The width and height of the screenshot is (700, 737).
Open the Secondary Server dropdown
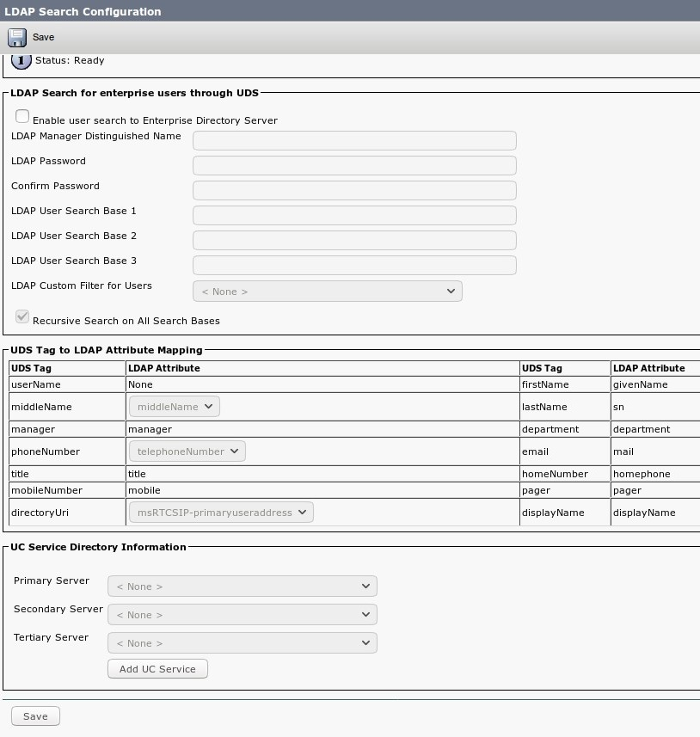242,614
